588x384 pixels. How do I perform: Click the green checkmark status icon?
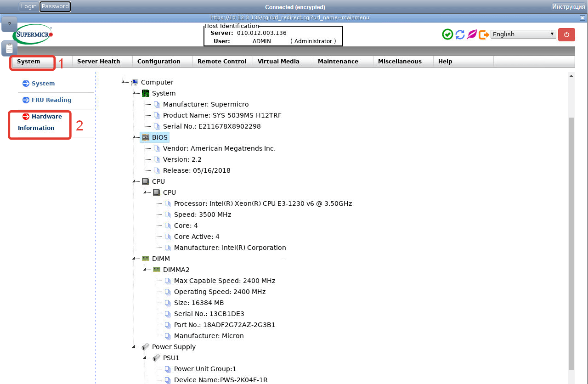(x=447, y=34)
